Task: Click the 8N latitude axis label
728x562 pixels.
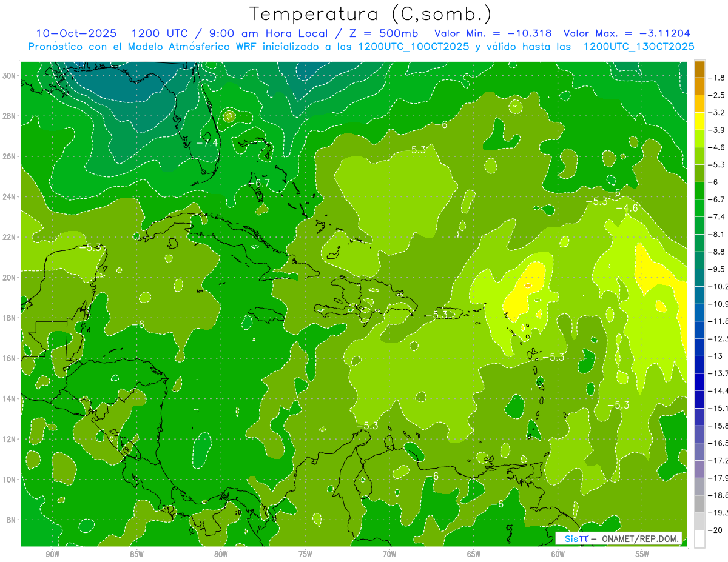Action: tap(12, 520)
